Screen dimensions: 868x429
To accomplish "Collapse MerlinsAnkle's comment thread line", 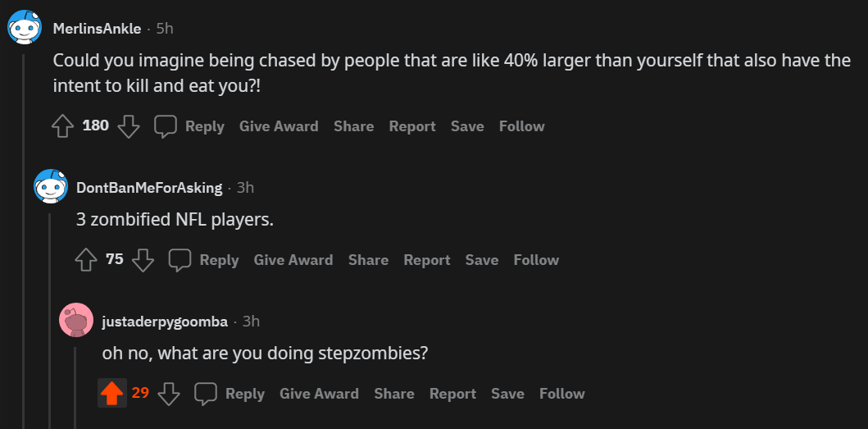I will [24, 246].
